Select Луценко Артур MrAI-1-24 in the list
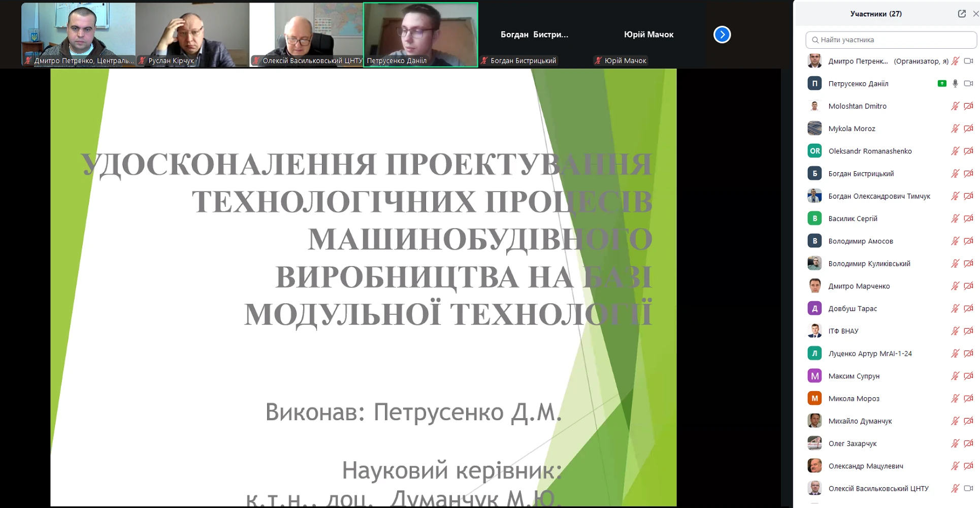 (870, 354)
